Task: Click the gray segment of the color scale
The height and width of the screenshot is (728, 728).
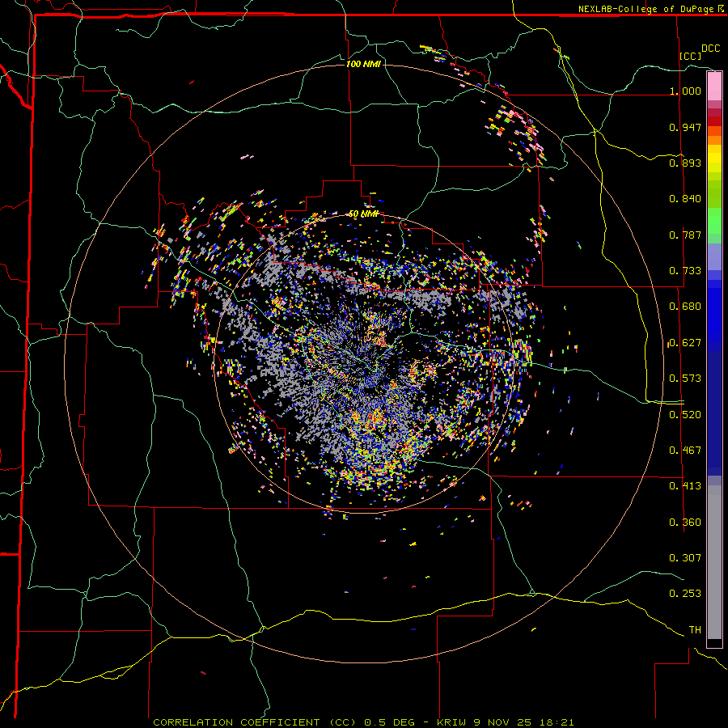Action: [714, 562]
